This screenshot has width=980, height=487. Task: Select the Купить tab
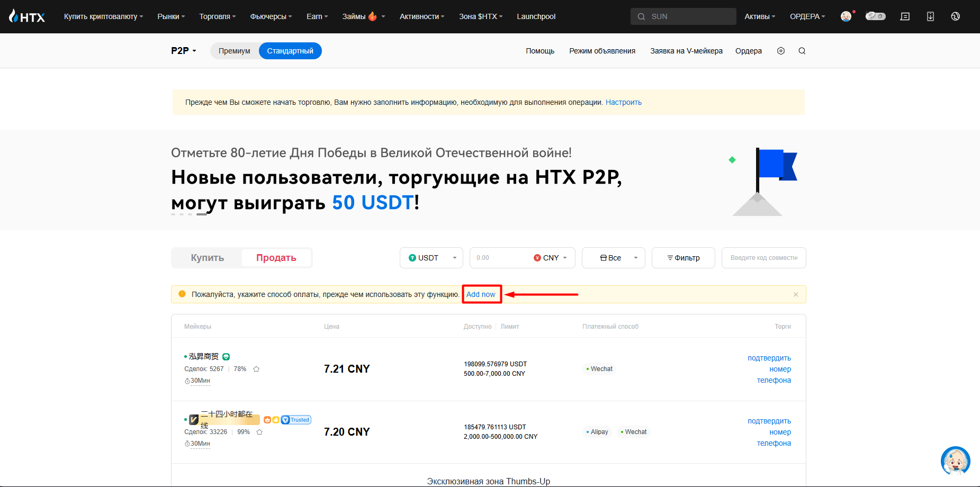click(207, 258)
